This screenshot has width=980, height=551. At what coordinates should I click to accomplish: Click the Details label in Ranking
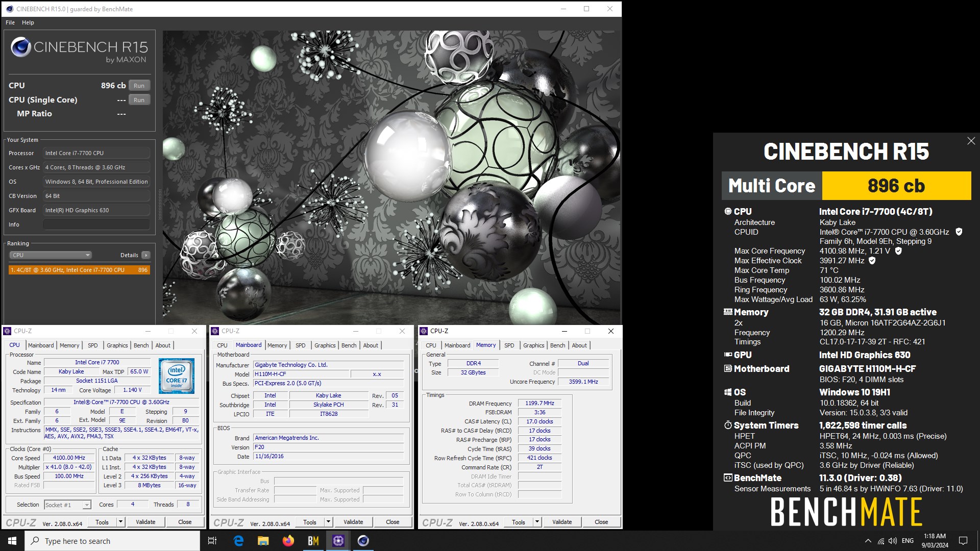(129, 255)
